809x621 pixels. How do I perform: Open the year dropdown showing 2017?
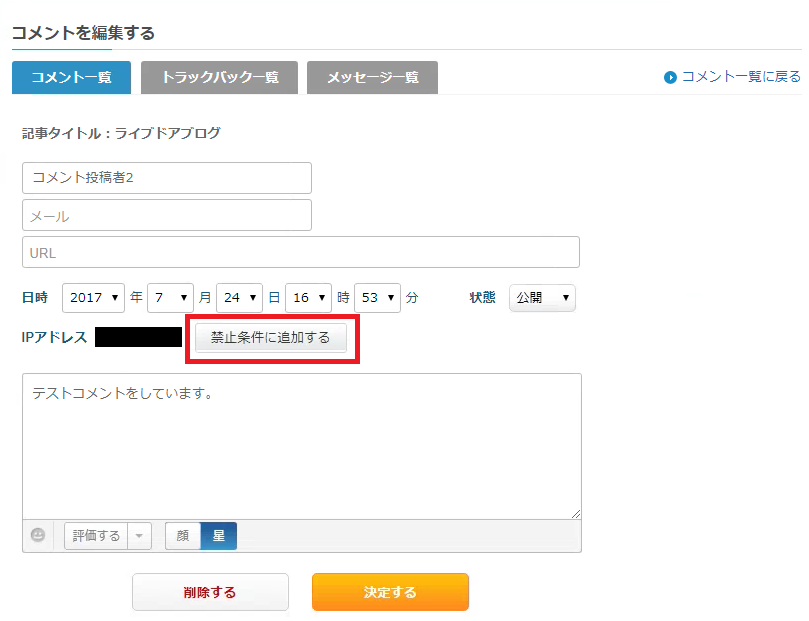(x=93, y=297)
